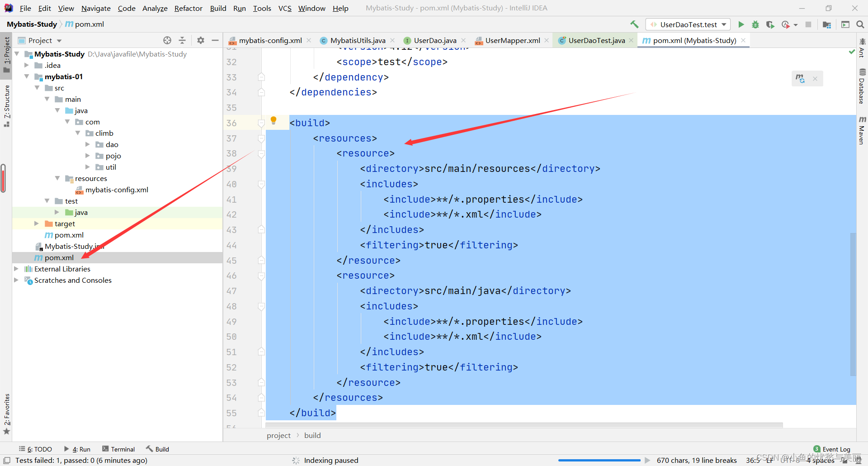This screenshot has width=868, height=466.
Task: Click the build breadcrumb below the editor
Action: [312, 435]
